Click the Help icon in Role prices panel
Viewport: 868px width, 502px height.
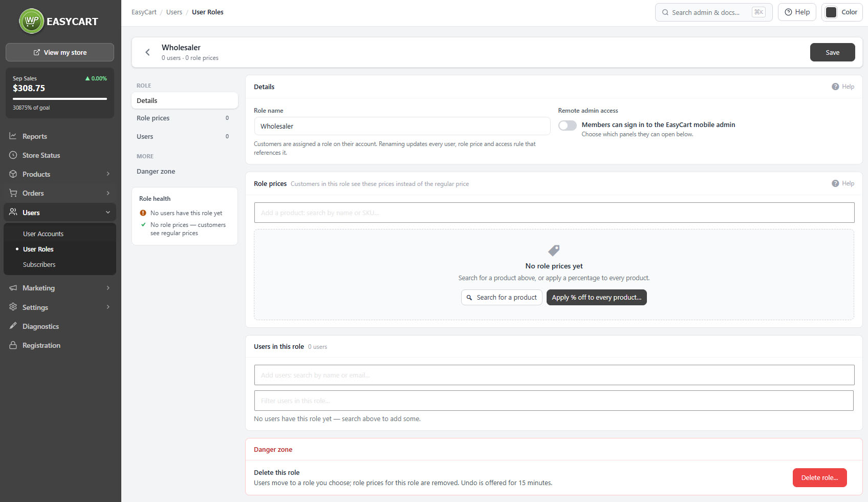[835, 183]
